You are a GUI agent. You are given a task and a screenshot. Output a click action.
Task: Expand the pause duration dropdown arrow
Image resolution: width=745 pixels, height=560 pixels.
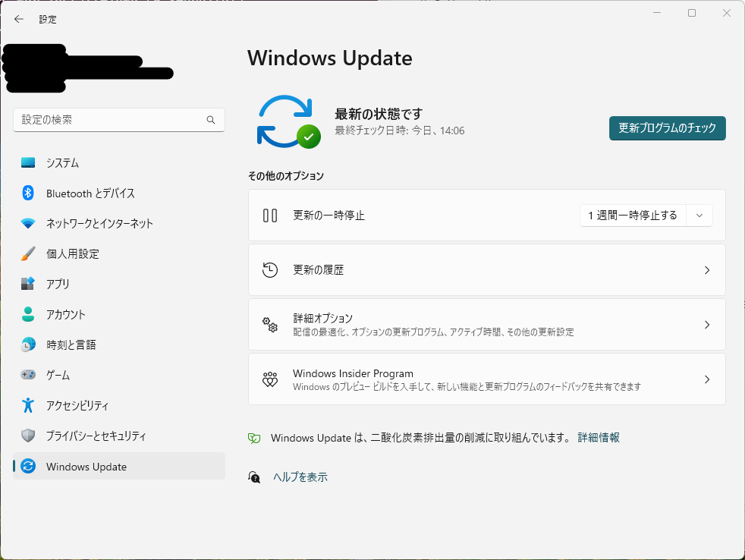point(700,216)
